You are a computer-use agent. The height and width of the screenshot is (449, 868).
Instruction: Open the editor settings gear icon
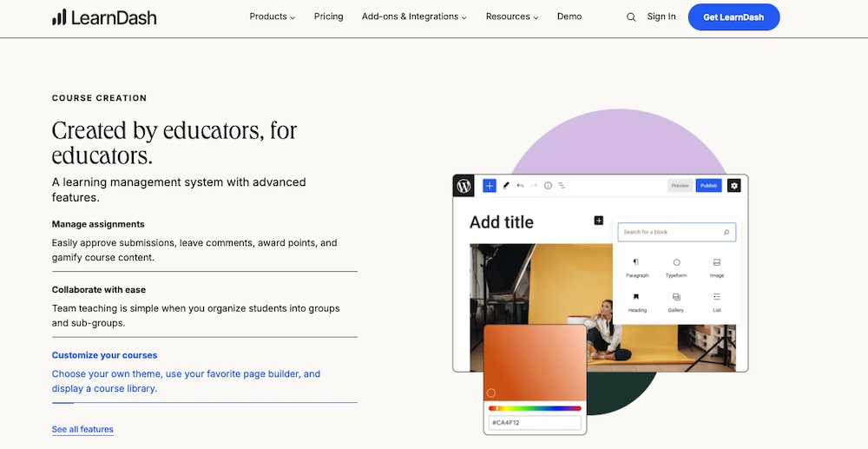(734, 186)
